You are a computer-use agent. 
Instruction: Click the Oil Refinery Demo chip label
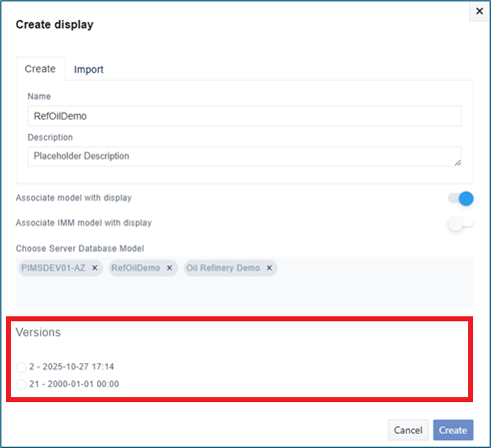click(x=223, y=268)
